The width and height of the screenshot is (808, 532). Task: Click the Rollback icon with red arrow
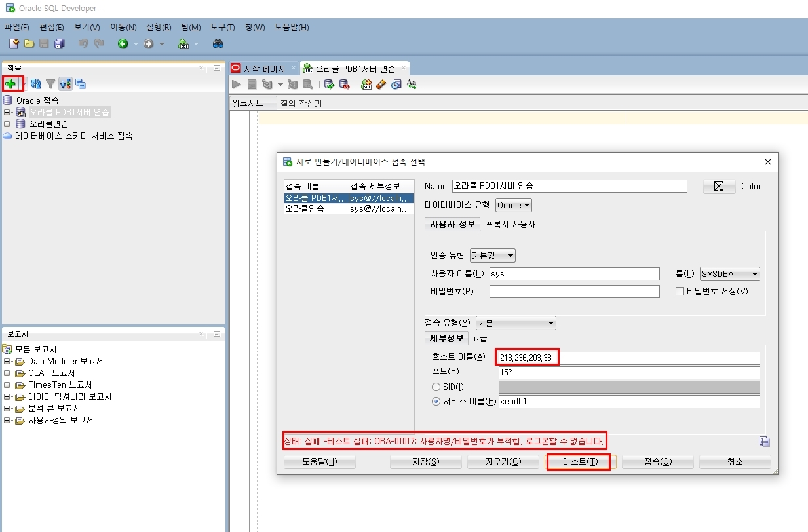point(344,84)
